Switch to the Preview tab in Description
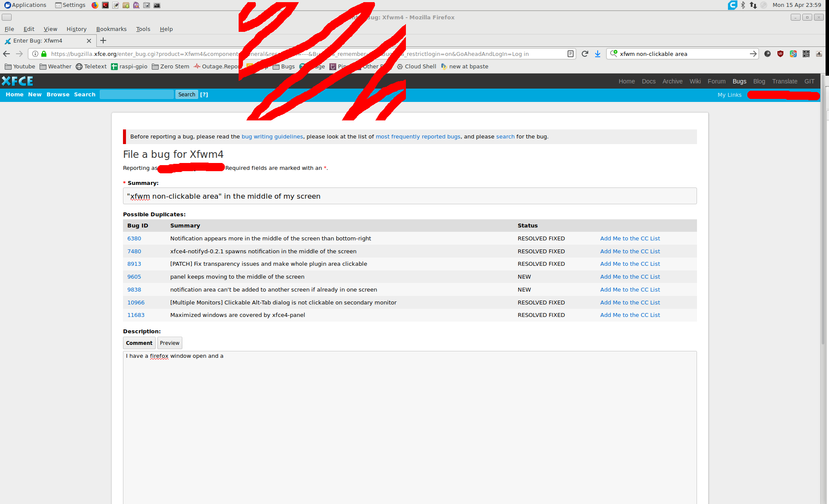This screenshot has height=504, width=829. [x=169, y=343]
